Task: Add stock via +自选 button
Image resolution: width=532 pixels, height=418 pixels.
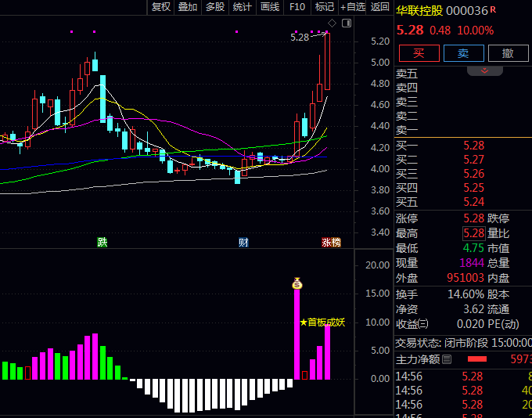Action: point(352,7)
